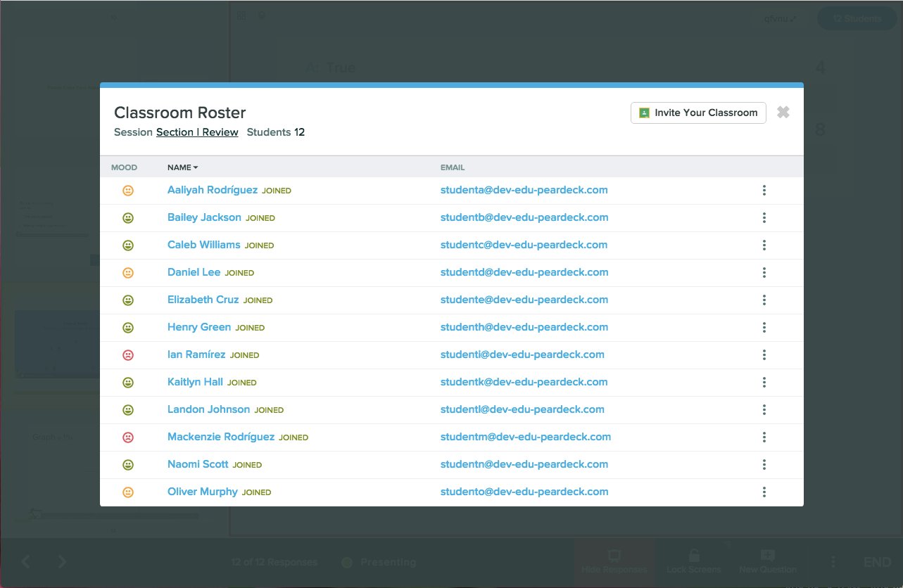Click the dimmed Lock Screens button
The height and width of the screenshot is (588, 903).
tap(694, 561)
